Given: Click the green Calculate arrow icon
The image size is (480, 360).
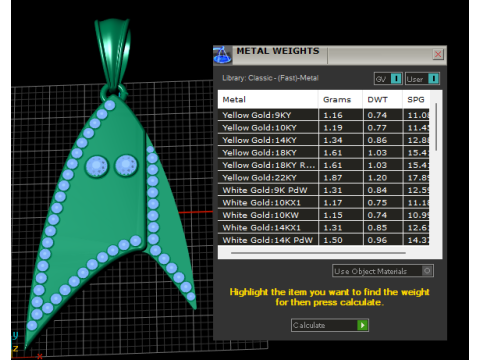Looking at the screenshot, I should tap(362, 325).
